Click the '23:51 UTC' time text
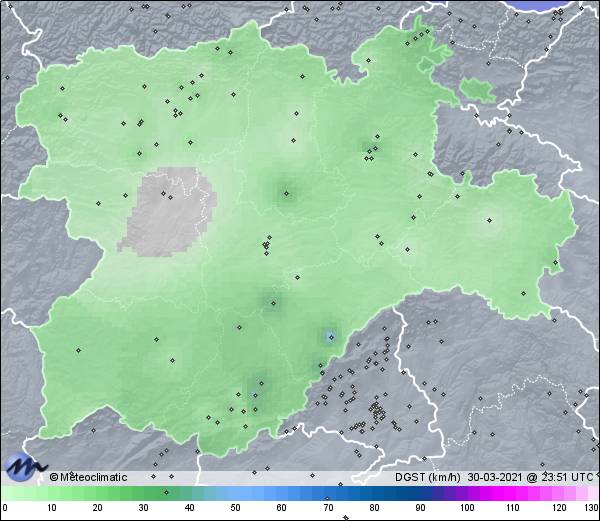This screenshot has height=521, width=600. coord(565,477)
